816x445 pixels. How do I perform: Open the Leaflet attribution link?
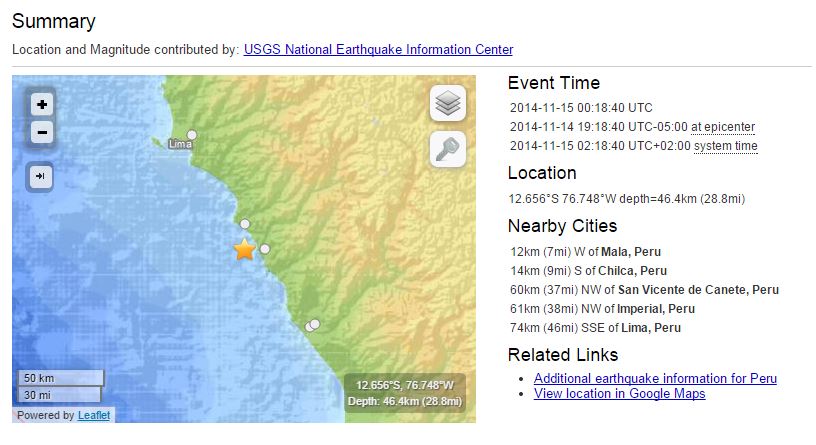pos(94,415)
